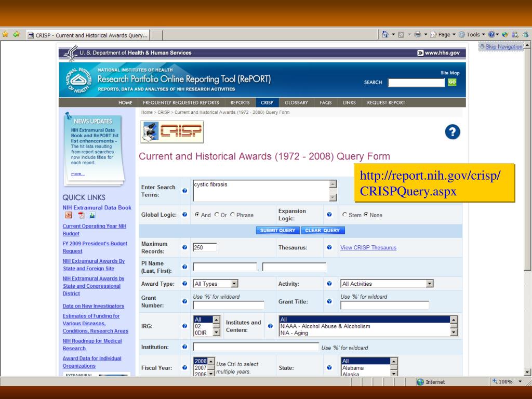This screenshot has height=399, width=532.
Task: Click help icon beside Maximum Records
Action: (x=184, y=247)
